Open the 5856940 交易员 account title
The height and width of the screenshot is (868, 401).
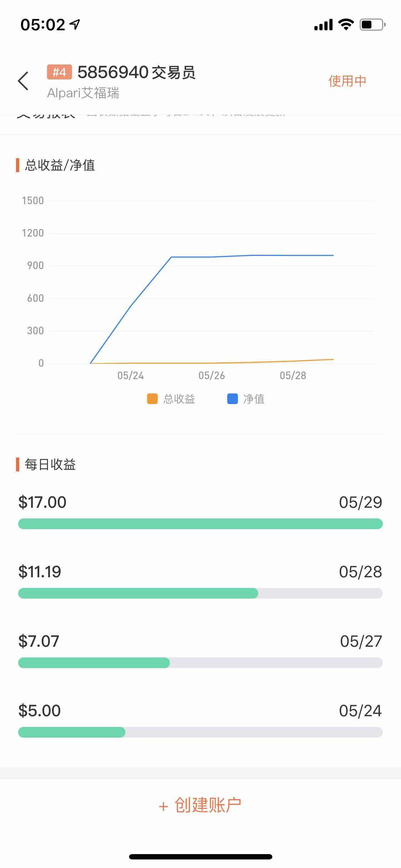coord(136,72)
